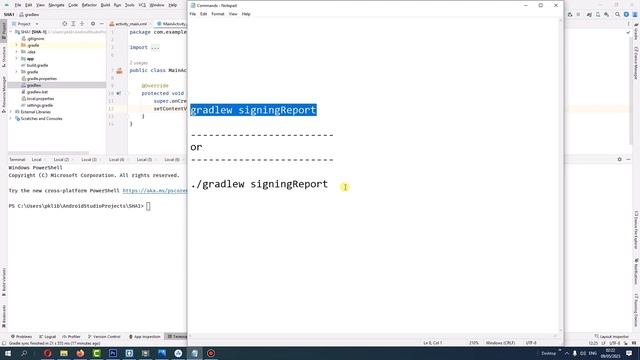The image size is (640, 360).
Task: Open the App Inspection tool window
Action: tap(144, 336)
